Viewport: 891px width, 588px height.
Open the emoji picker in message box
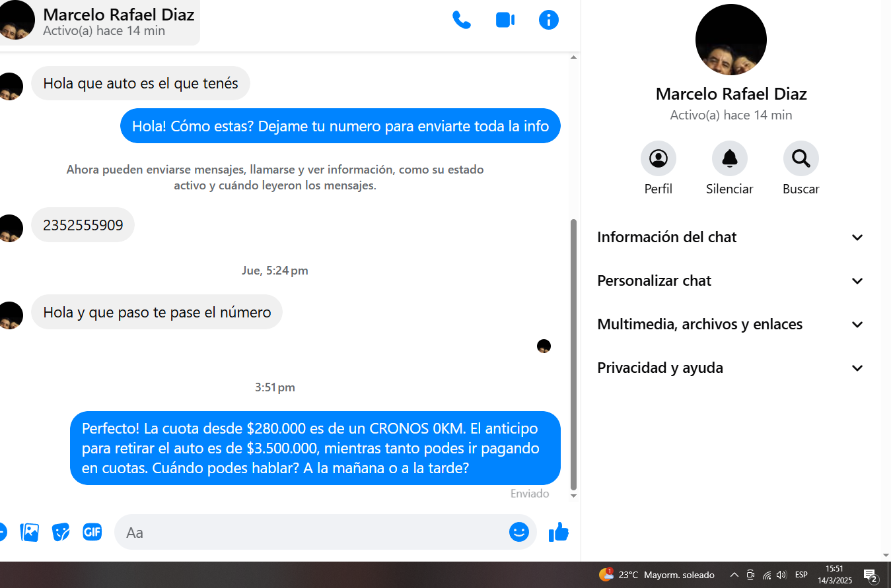click(x=519, y=532)
